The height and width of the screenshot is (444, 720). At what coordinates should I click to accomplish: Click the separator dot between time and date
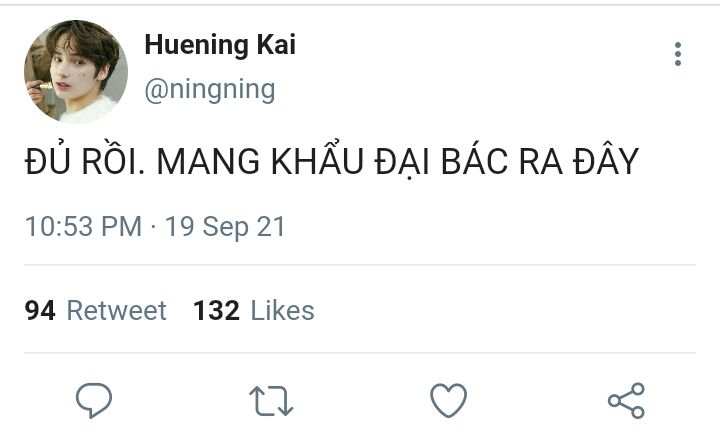tap(153, 226)
